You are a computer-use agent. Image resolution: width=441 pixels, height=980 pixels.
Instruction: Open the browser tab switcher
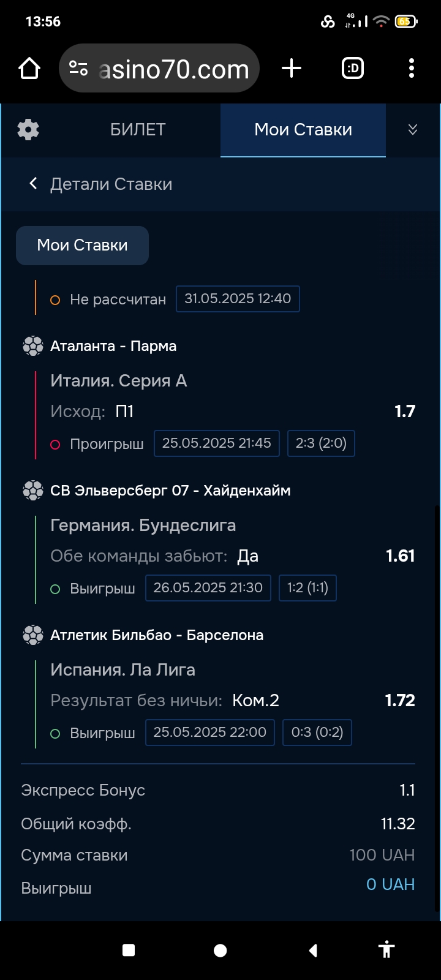tap(353, 69)
